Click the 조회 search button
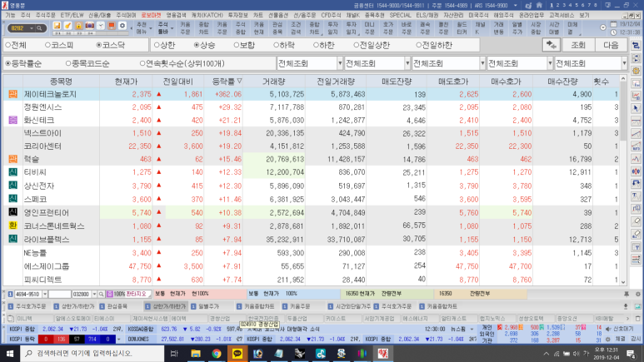Screen dimensions: 644x362 pos(578,45)
